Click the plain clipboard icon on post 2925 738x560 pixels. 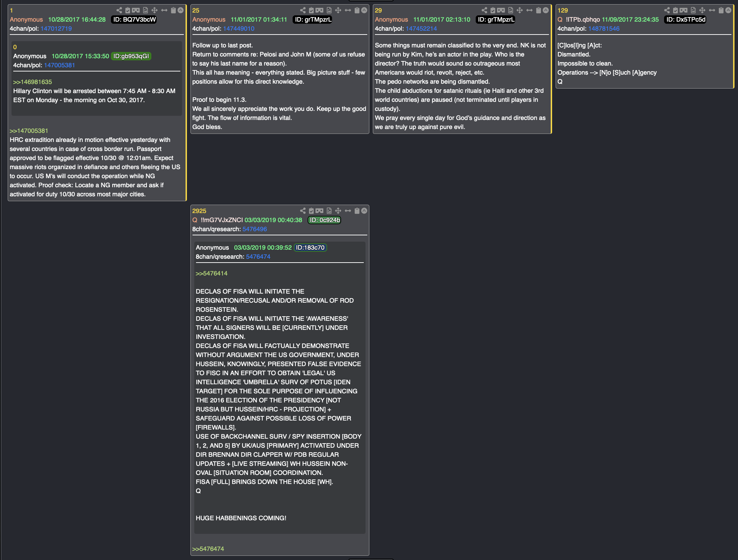click(x=357, y=211)
